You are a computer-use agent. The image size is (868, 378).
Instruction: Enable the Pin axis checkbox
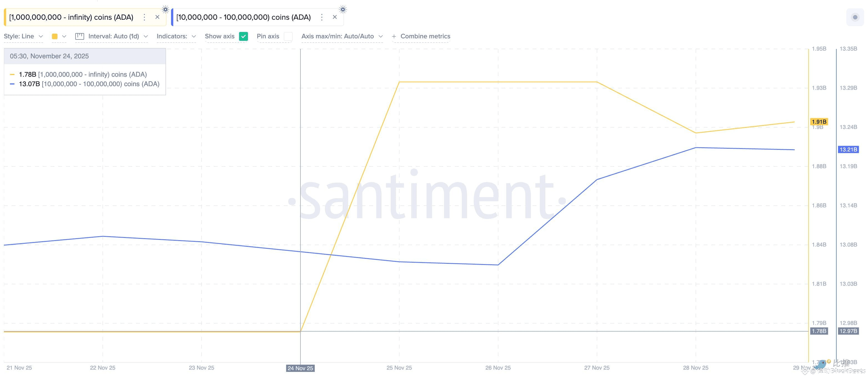288,36
